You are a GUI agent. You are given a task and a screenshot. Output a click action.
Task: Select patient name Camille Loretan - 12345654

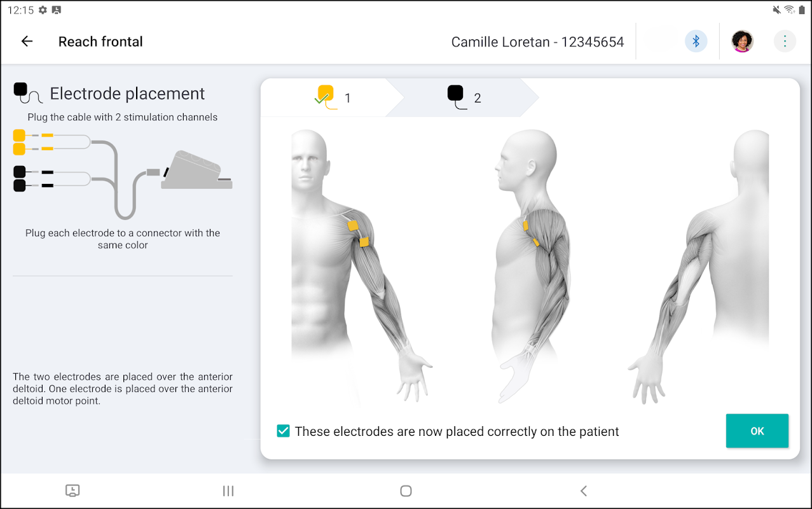pyautogui.click(x=537, y=42)
